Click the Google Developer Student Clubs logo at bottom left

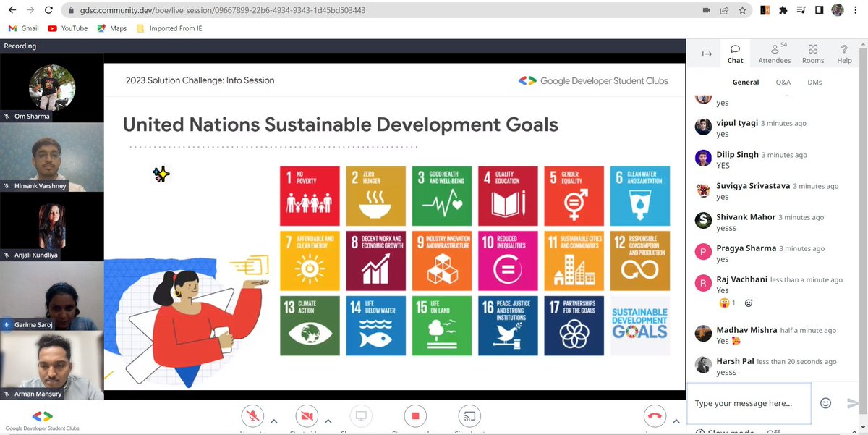tap(43, 420)
